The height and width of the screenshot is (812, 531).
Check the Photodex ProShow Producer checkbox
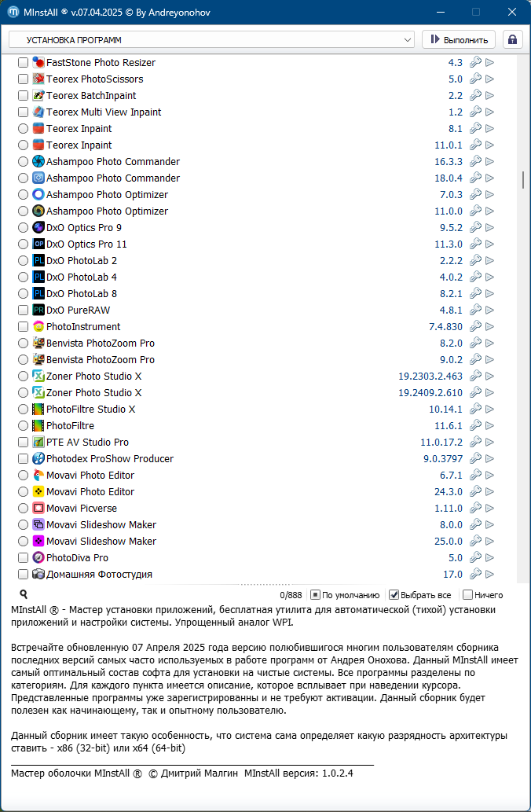[23, 459]
